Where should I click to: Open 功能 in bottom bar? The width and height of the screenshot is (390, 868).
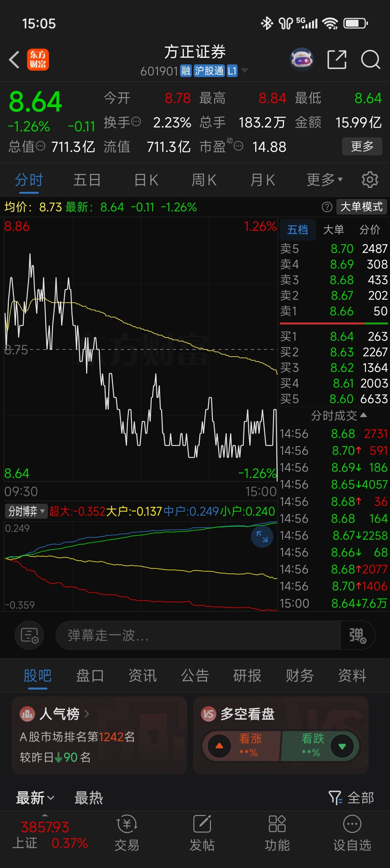point(277,832)
